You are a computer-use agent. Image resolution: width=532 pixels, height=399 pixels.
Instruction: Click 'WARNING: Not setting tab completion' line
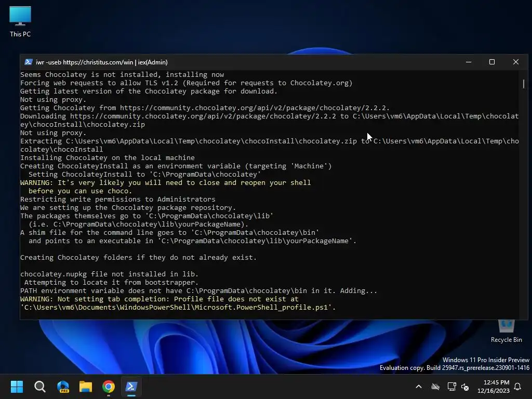(159, 299)
